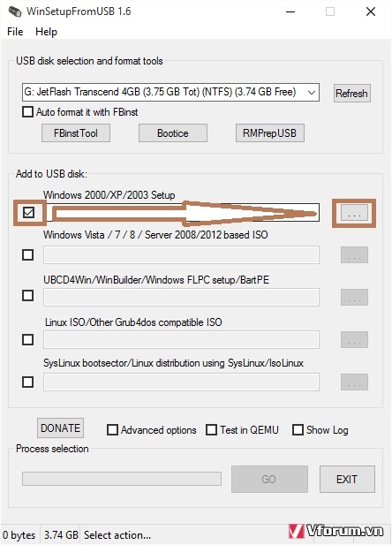
Task: Minimize the WinSetupFromUSB window
Action: pos(290,11)
